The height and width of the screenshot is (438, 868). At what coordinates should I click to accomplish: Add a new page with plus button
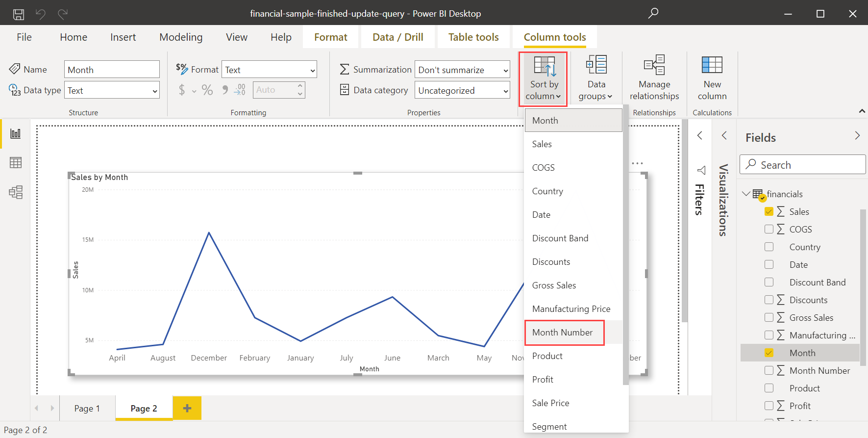(x=187, y=408)
